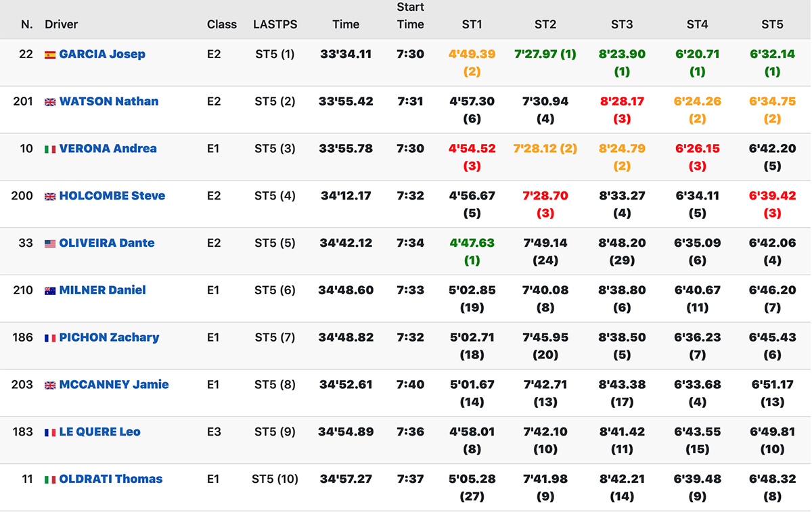812x512 pixels.
Task: Open driver profile for OLDRATI Thomas
Action: pos(111,479)
